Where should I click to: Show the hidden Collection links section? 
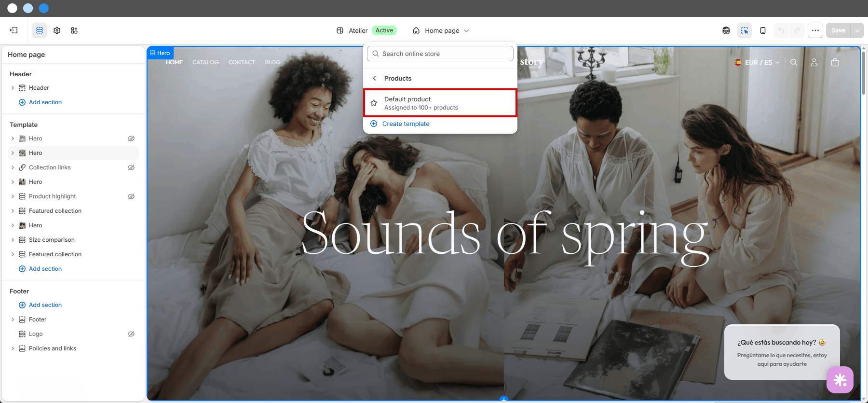tap(131, 167)
